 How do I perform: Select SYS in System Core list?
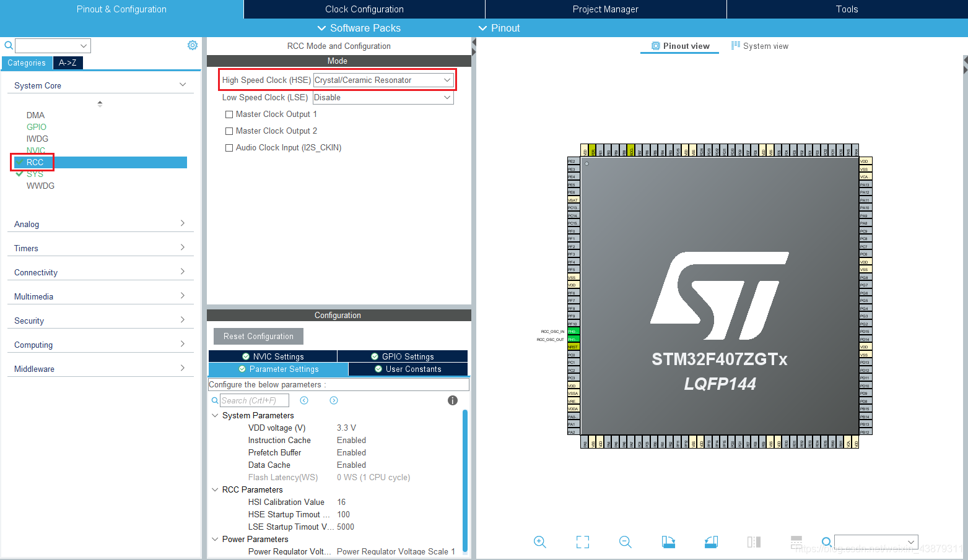point(35,174)
